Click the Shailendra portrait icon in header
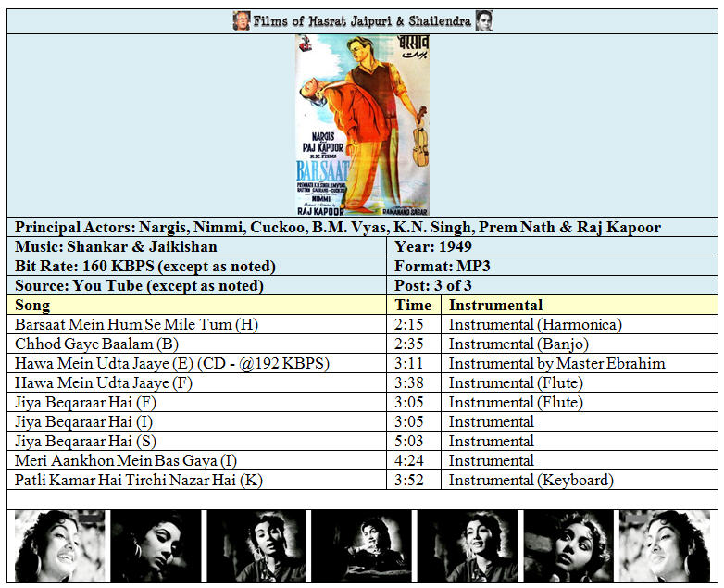Screen dimensions: 724x588 483,20
